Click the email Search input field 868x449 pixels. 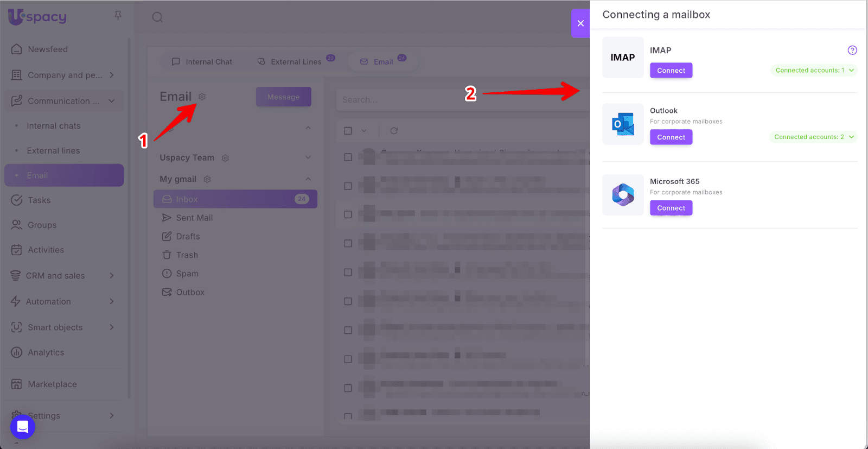(x=401, y=100)
